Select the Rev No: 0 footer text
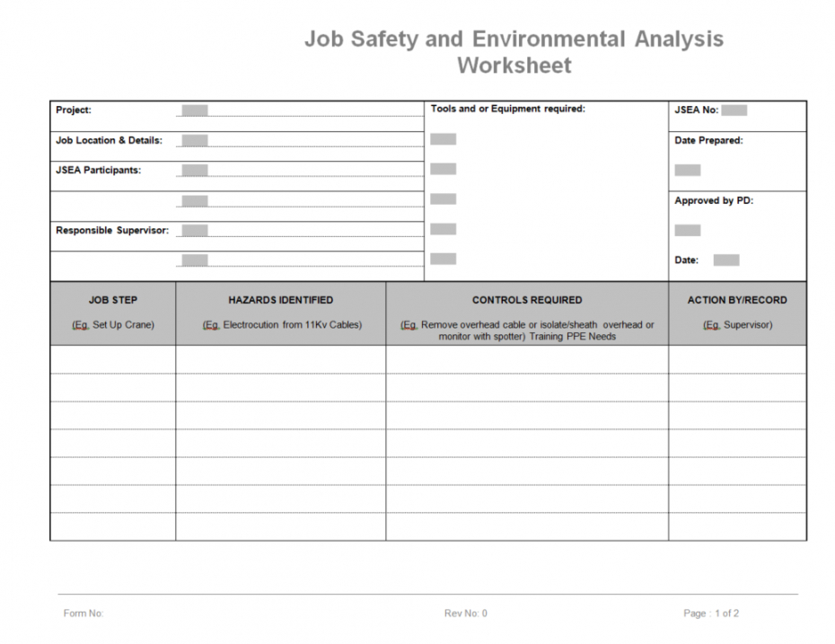 [x=465, y=613]
